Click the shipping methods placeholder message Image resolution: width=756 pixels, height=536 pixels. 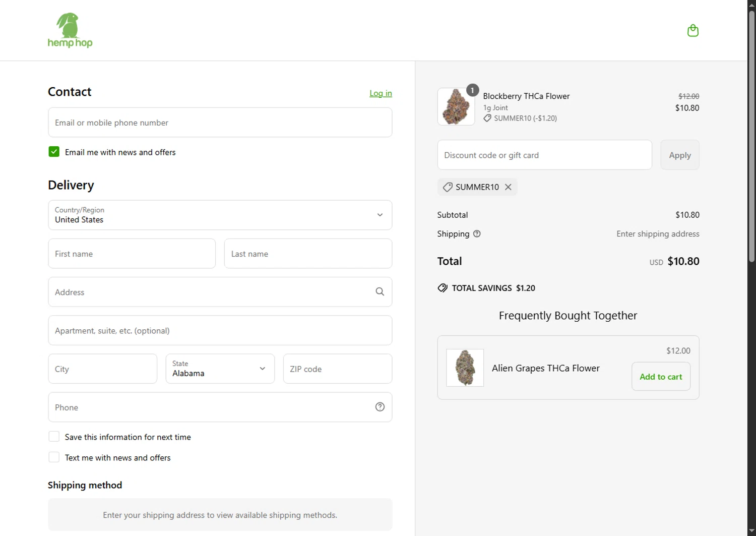coord(220,515)
